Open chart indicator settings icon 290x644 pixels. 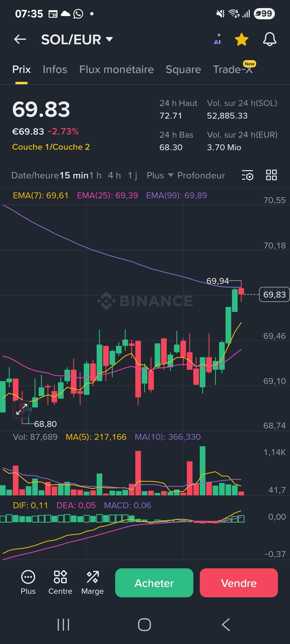click(248, 175)
